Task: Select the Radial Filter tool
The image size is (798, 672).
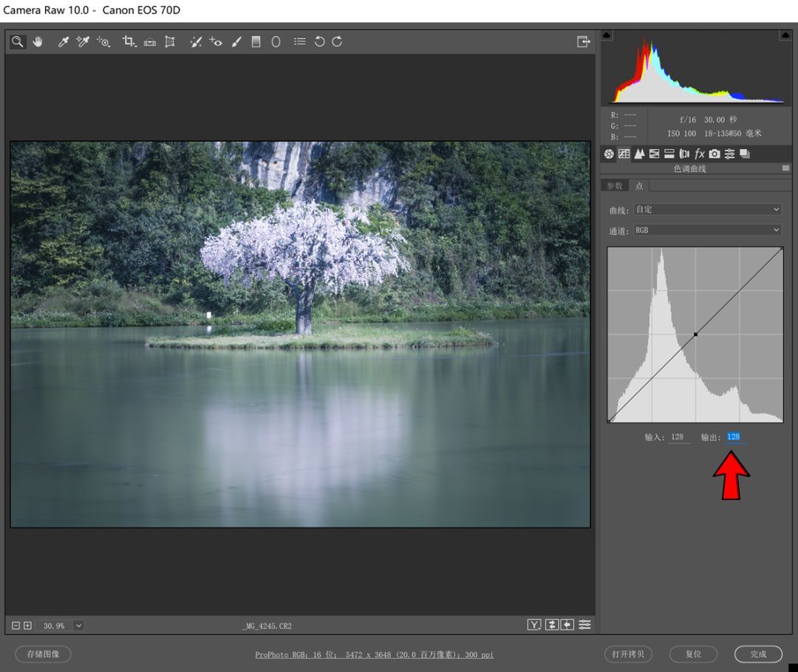Action: coord(276,42)
